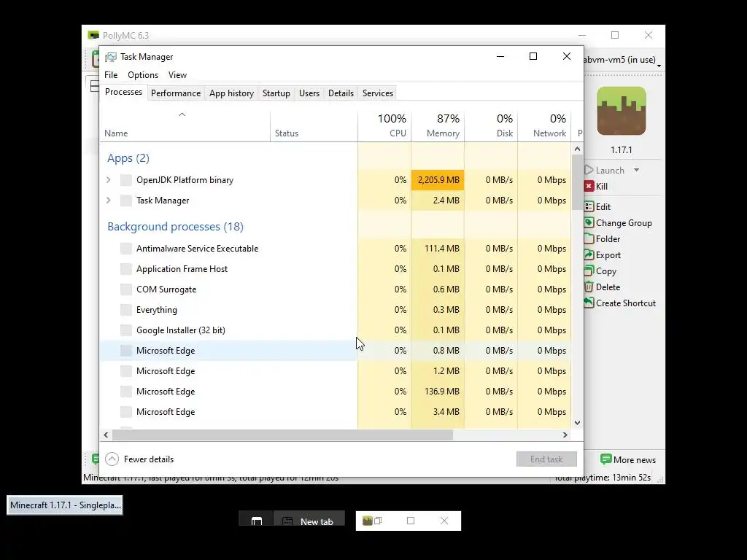Sort processes by the Memory column header
The image size is (747, 560).
click(438, 125)
